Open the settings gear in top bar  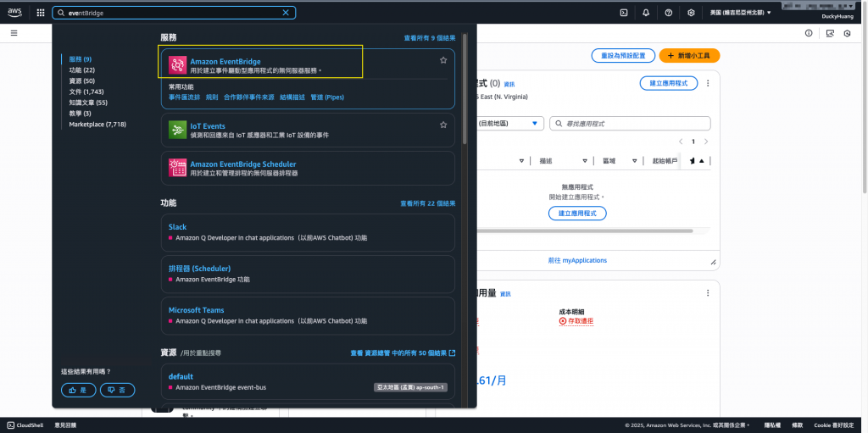click(691, 13)
